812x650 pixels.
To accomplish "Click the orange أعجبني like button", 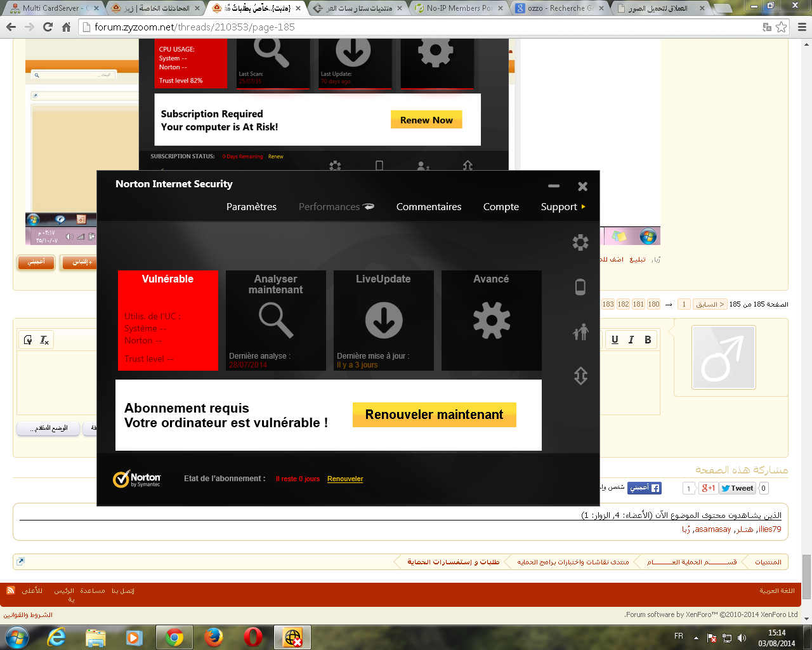I will tap(36, 262).
